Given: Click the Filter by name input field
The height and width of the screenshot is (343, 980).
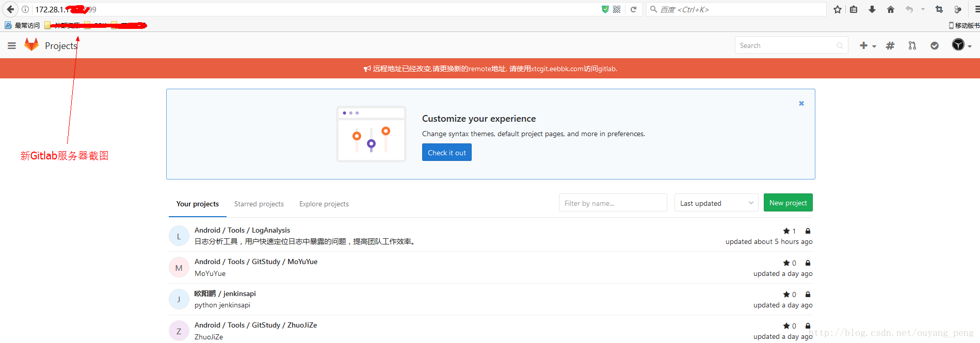Looking at the screenshot, I should pyautogui.click(x=613, y=203).
